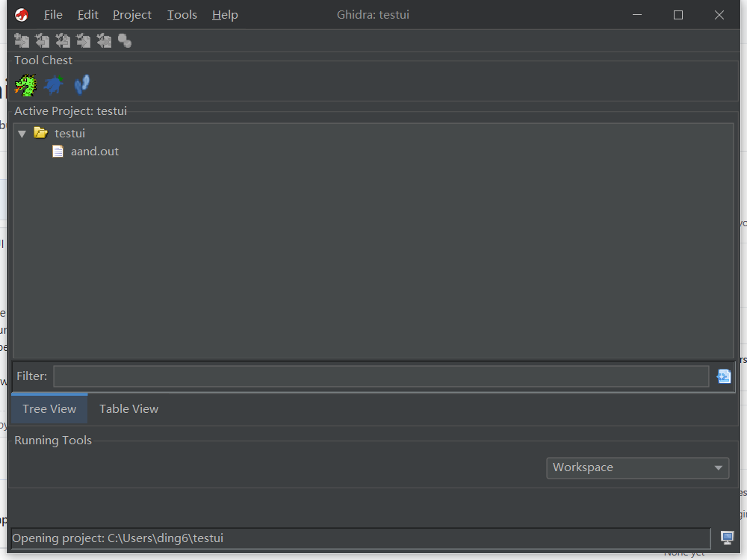Open filter options icon beside Filter field

tap(724, 376)
